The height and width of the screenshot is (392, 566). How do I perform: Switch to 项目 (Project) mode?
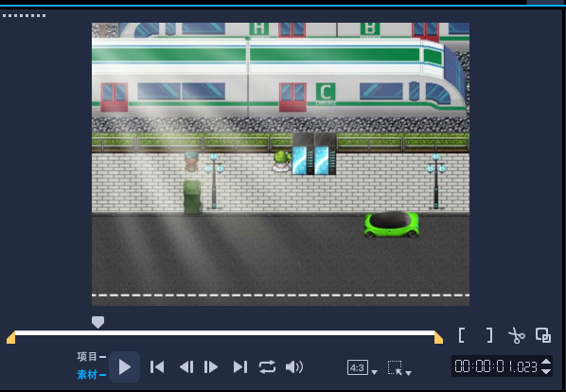click(x=87, y=357)
